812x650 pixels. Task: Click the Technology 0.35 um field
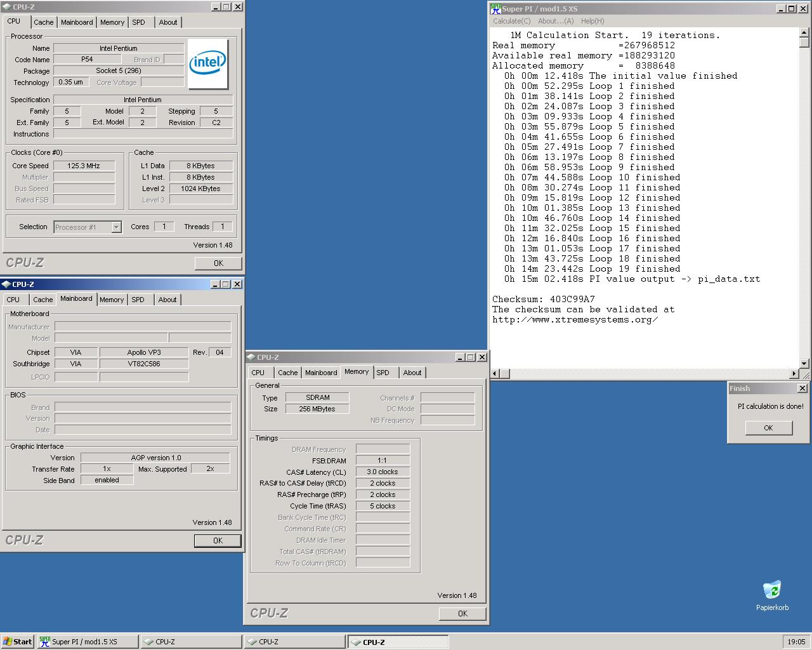70,82
